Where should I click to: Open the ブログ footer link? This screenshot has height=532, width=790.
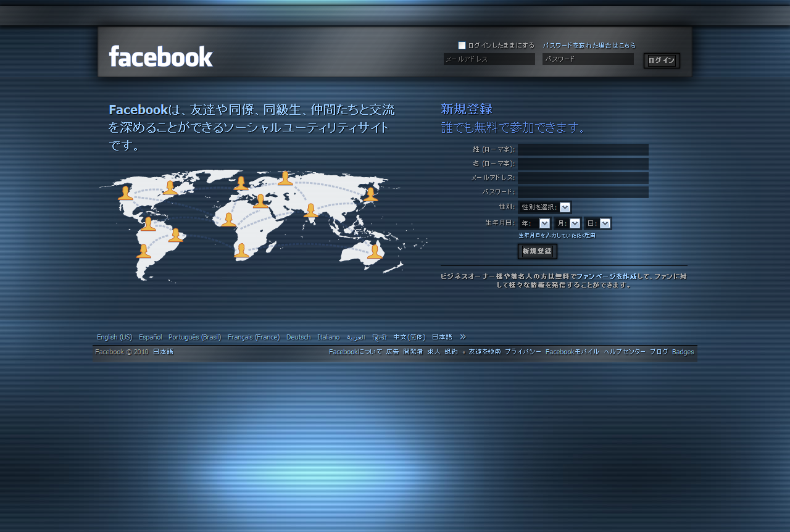tap(659, 352)
